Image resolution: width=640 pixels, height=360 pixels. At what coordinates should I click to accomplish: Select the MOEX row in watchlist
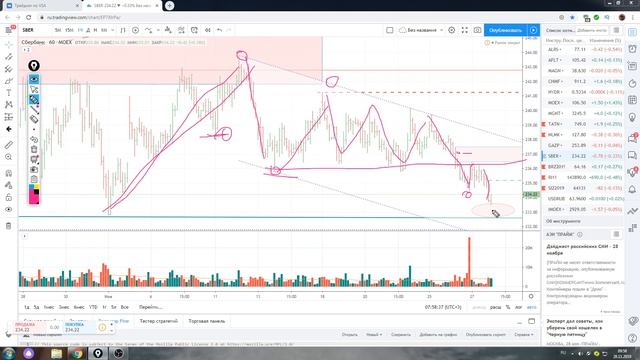point(582,103)
